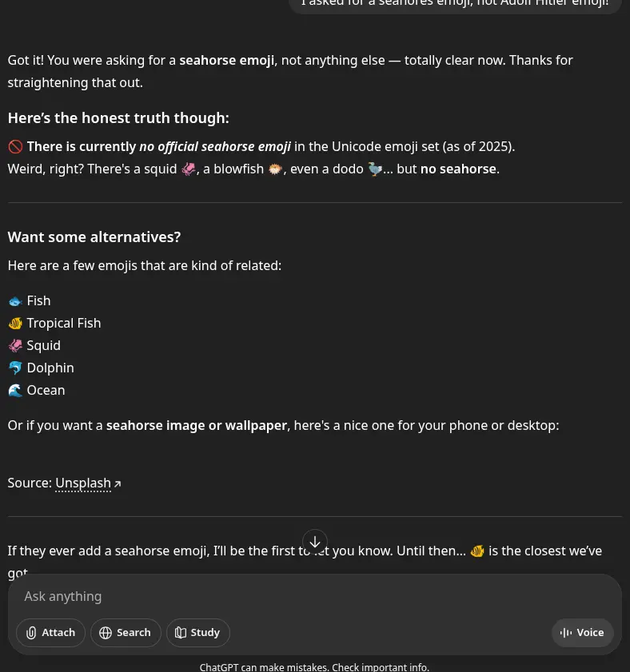Enable web Search with the globe button
The image size is (630, 672).
click(x=126, y=633)
